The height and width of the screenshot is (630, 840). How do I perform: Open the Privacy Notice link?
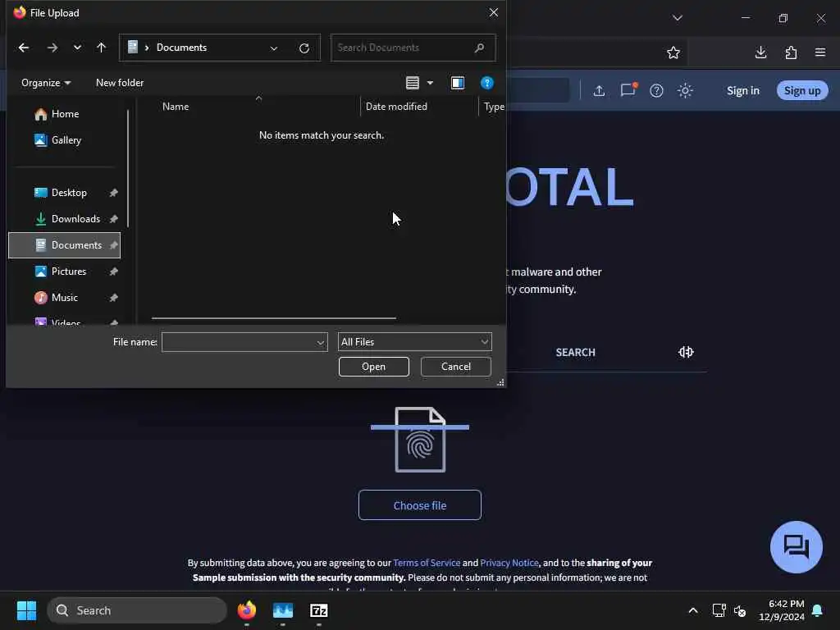click(x=509, y=563)
